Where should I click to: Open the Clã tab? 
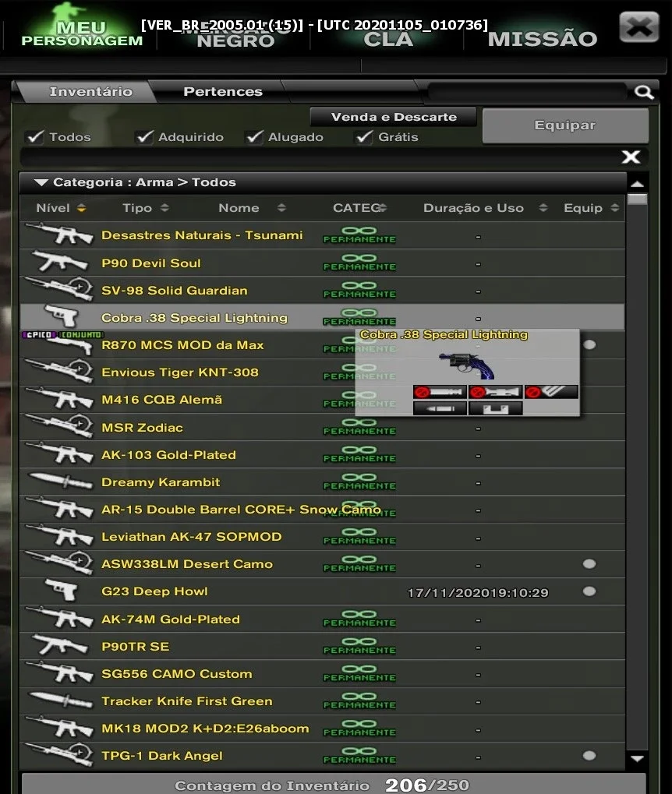pos(388,38)
